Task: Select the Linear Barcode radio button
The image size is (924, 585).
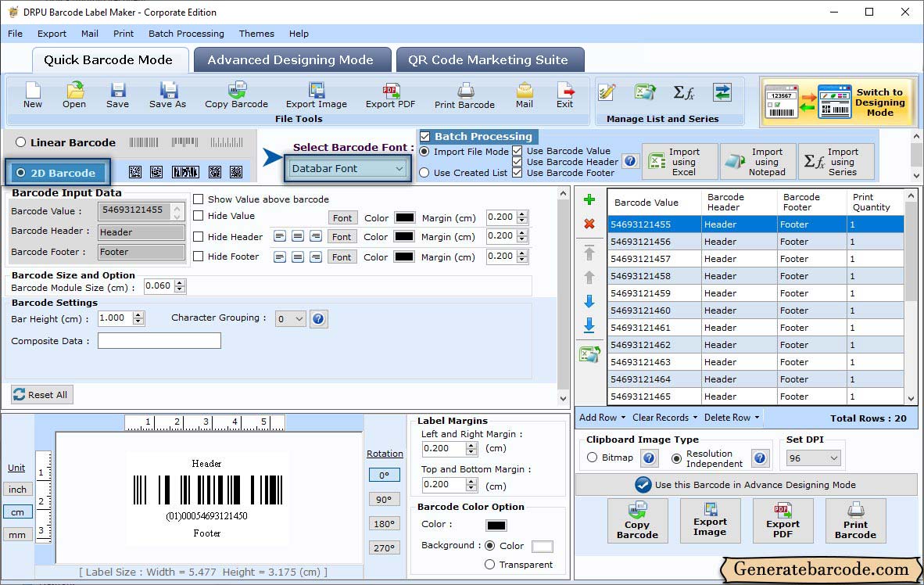Action: [x=20, y=142]
